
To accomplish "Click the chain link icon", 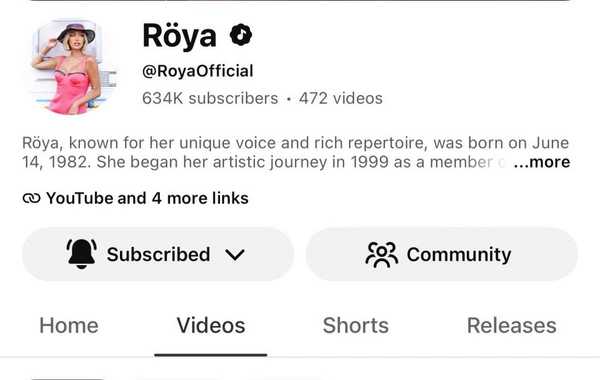I will [x=31, y=198].
